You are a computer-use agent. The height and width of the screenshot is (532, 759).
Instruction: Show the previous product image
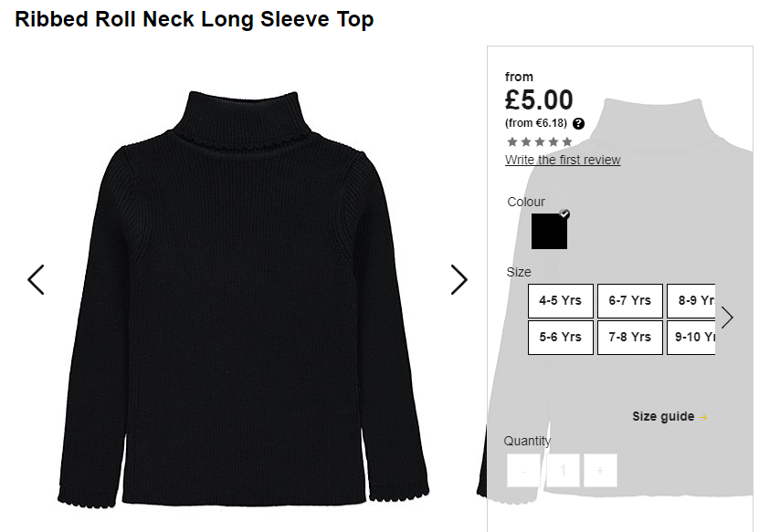point(36,279)
